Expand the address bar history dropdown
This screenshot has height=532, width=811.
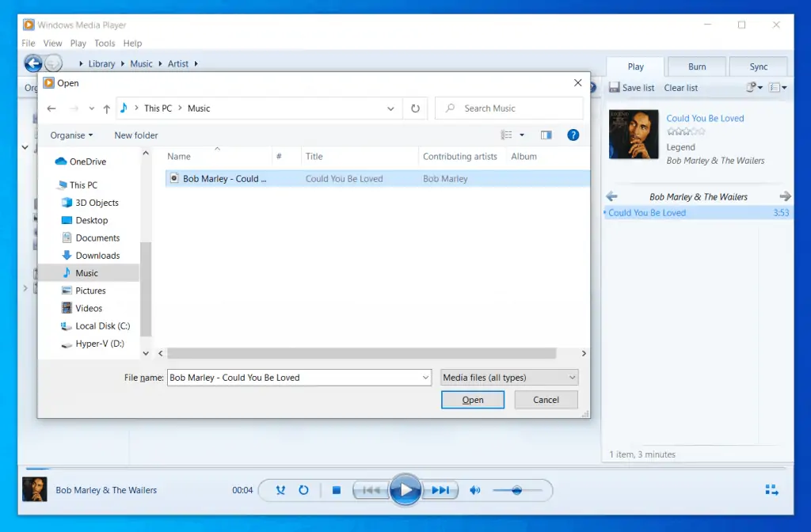point(390,108)
